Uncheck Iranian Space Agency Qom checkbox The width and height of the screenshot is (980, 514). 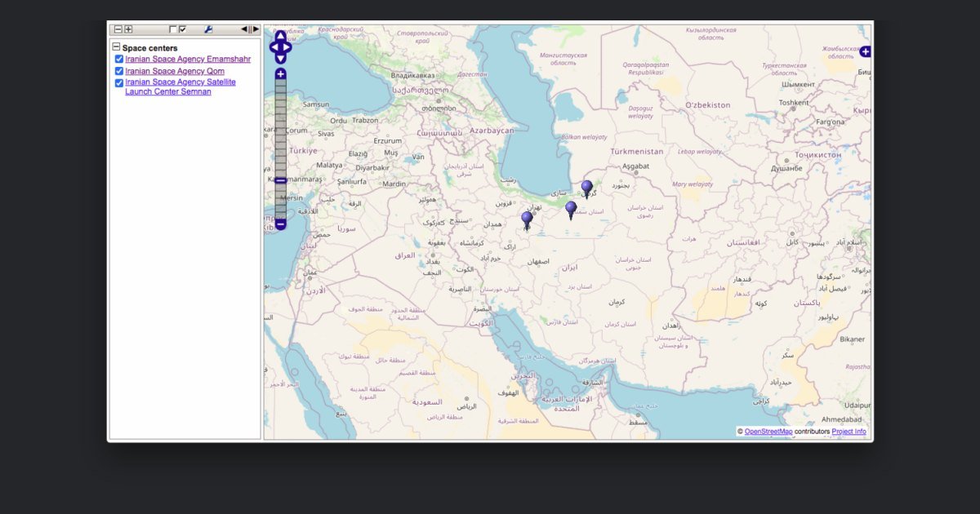click(x=119, y=71)
